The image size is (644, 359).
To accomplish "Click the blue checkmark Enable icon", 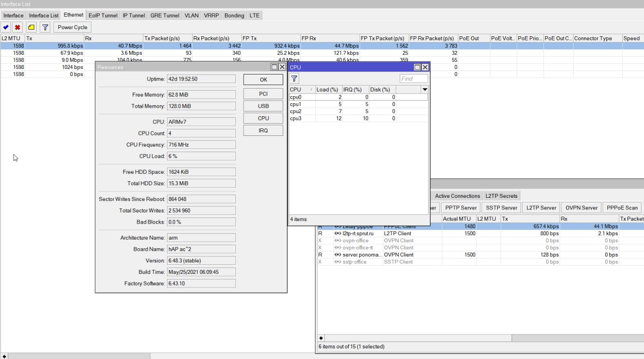I will [x=6, y=27].
